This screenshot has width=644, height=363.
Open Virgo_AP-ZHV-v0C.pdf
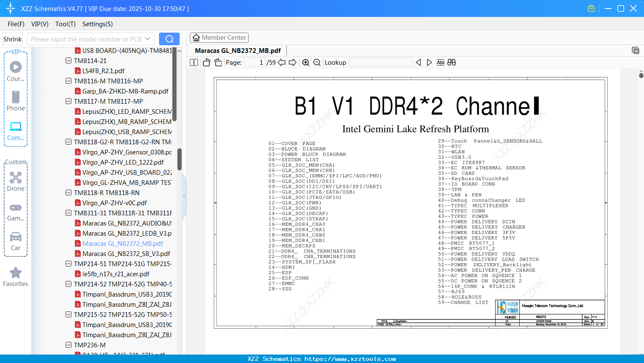point(115,203)
